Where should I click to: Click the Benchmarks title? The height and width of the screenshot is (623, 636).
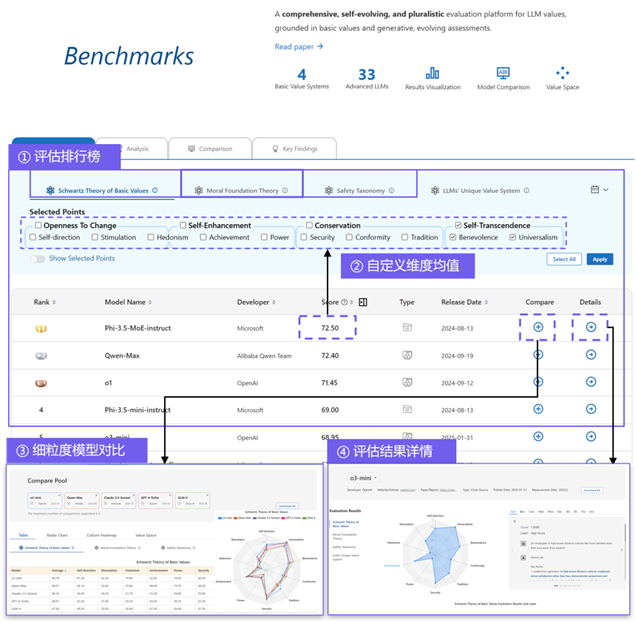click(x=129, y=56)
